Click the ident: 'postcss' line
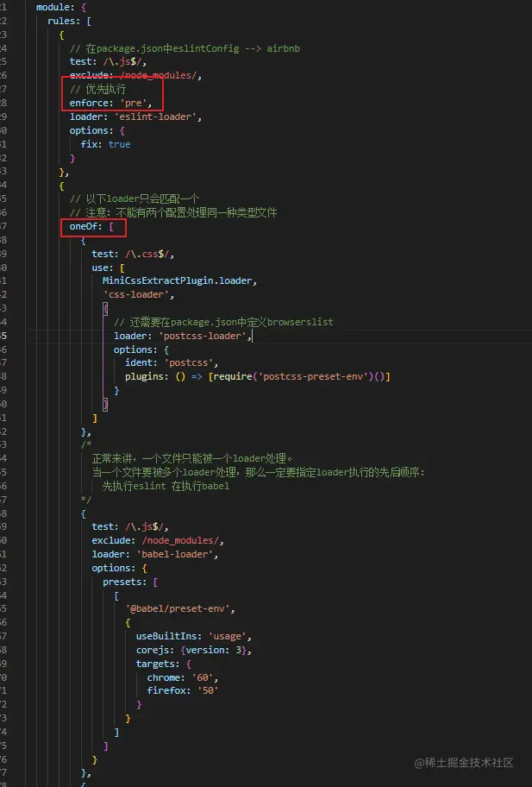This screenshot has width=532, height=787. point(172,363)
